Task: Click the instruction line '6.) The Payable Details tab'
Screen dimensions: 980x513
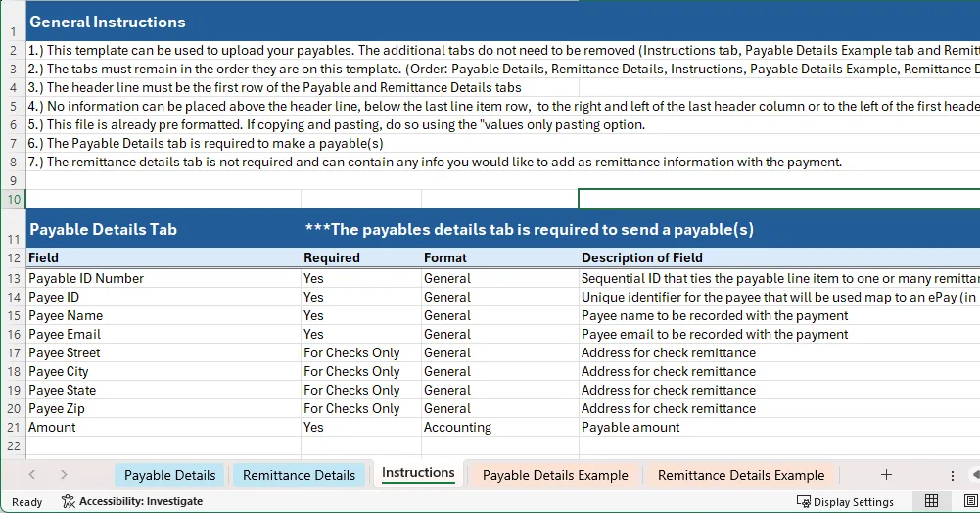Action: coord(205,143)
